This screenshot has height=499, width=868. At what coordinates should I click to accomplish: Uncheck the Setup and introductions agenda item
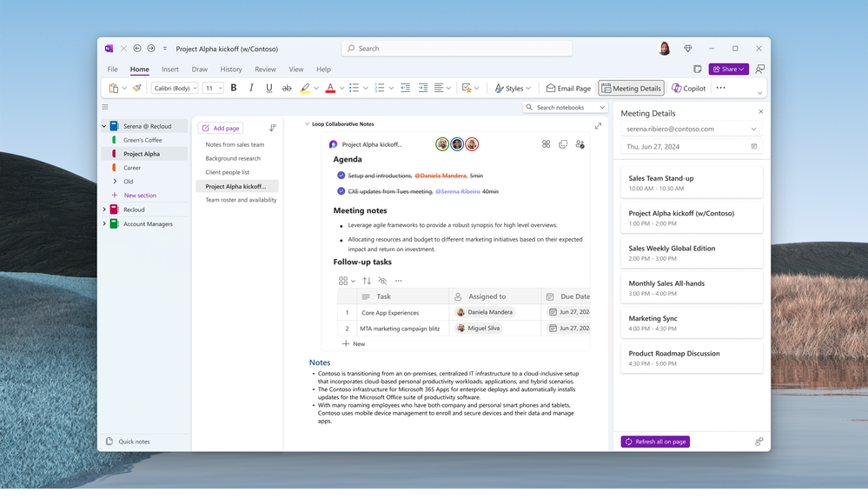pos(341,176)
